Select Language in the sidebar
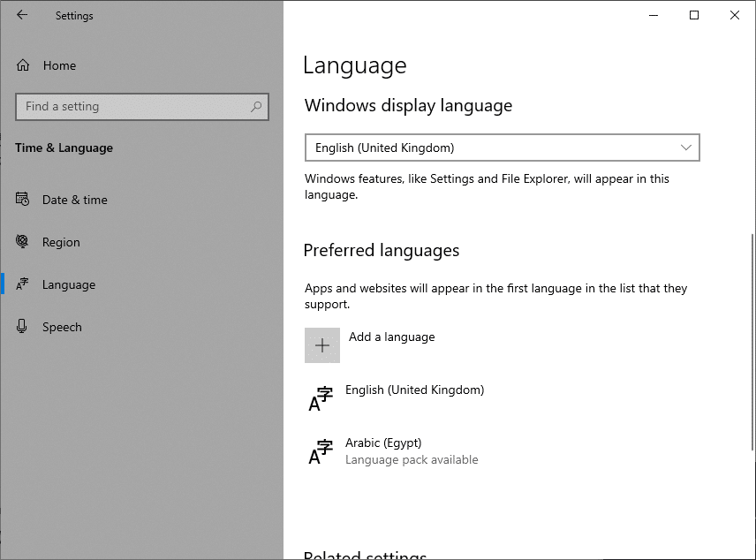The image size is (756, 560). click(x=69, y=284)
